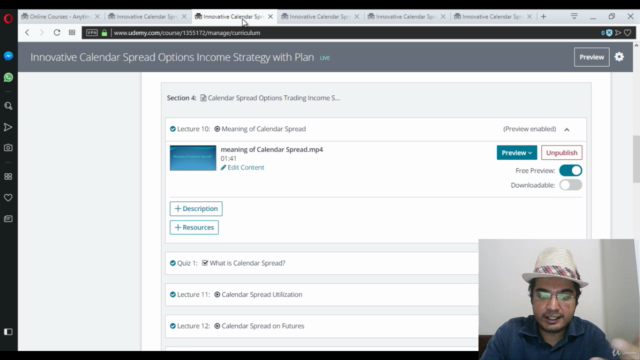640x360 pixels.
Task: Click the Unpublish button
Action: click(x=562, y=153)
